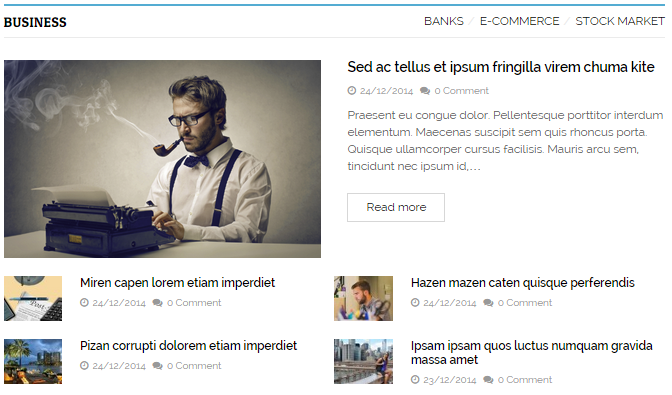The width and height of the screenshot is (672, 395).
Task: Click the comment icon under Pizan corrupti article
Action: tap(157, 366)
